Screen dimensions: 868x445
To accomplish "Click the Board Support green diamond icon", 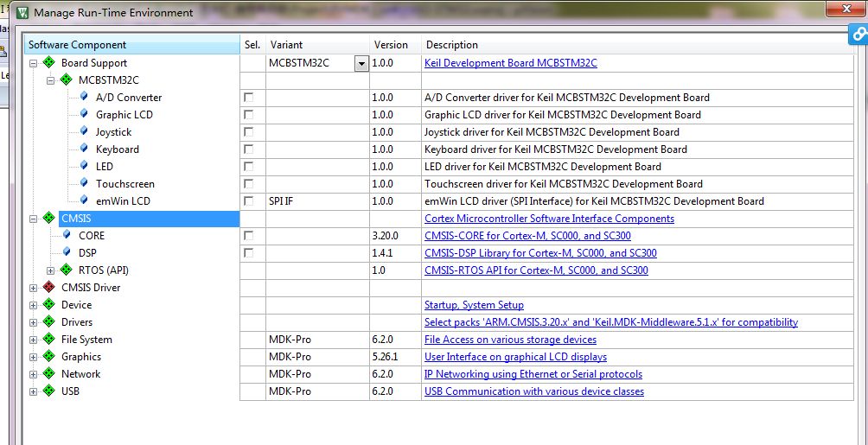I will tap(48, 62).
